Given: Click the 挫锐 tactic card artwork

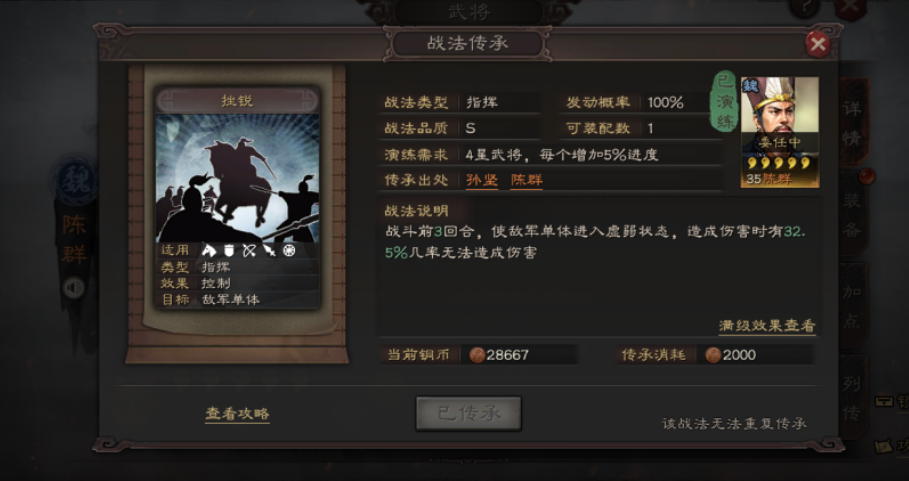Looking at the screenshot, I should click(x=238, y=177).
